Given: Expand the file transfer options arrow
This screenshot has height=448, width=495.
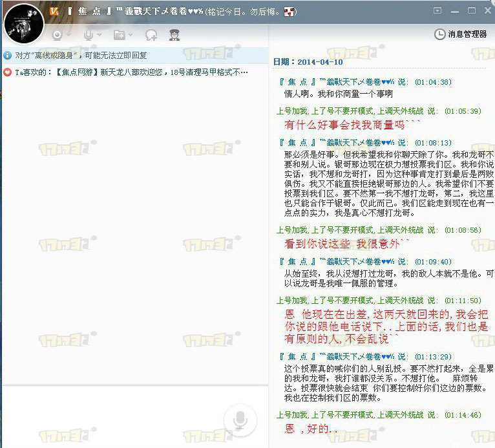Looking at the screenshot, I should 131,36.
